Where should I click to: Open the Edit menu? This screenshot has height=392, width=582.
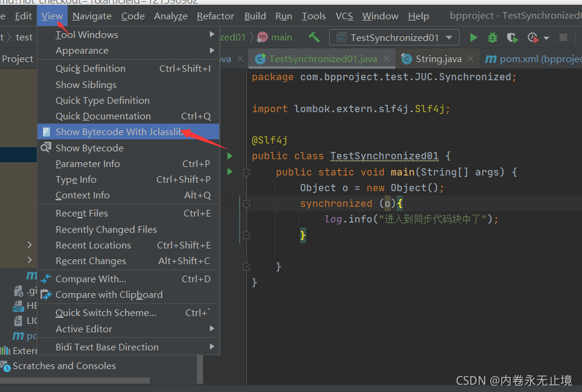24,16
